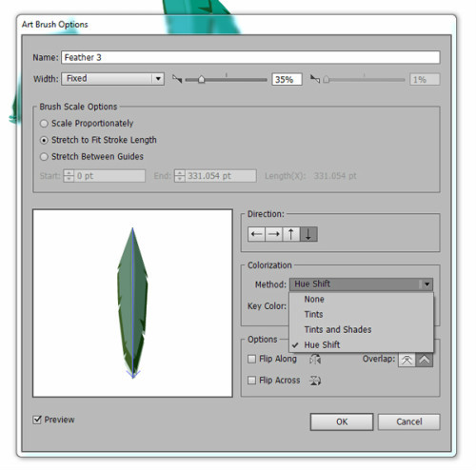Choose the second Overlap adjustment icon
This screenshot has width=476, height=470.
pos(425,360)
